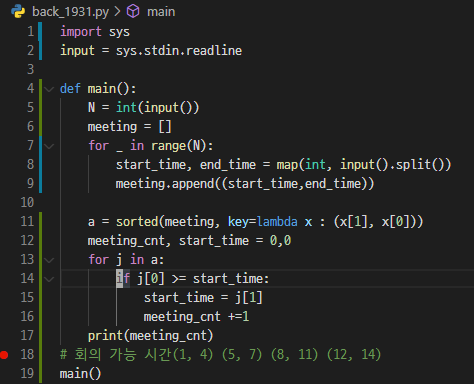
Task: Click line number 4 in gutter
Action: tap(31, 88)
